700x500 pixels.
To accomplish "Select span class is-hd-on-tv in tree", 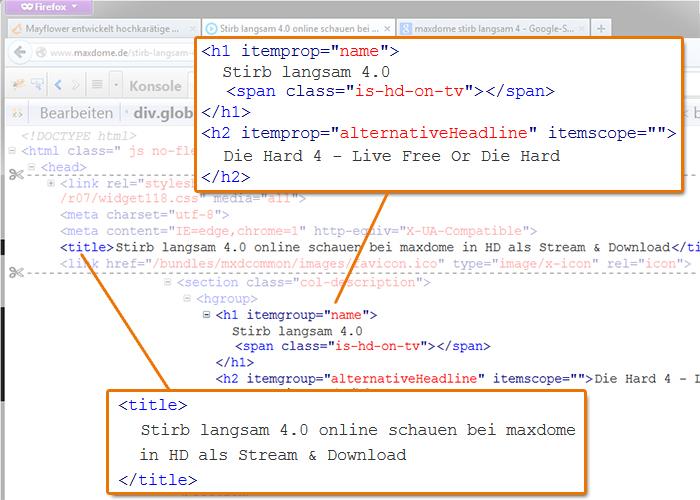I will pyautogui.click(x=362, y=346).
